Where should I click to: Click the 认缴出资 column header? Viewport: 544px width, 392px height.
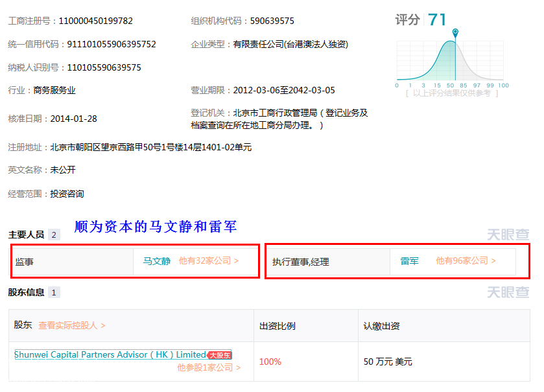click(x=381, y=326)
